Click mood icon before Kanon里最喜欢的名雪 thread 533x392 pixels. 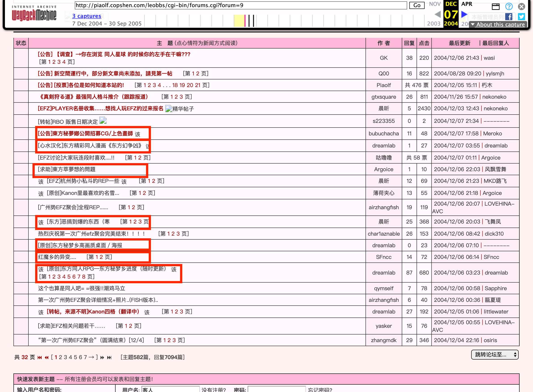point(41,194)
